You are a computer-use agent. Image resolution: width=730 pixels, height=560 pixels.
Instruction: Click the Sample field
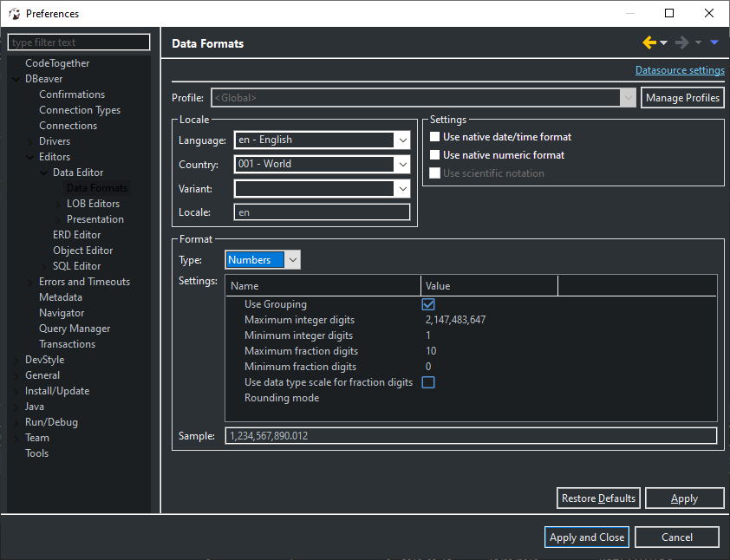[471, 436]
